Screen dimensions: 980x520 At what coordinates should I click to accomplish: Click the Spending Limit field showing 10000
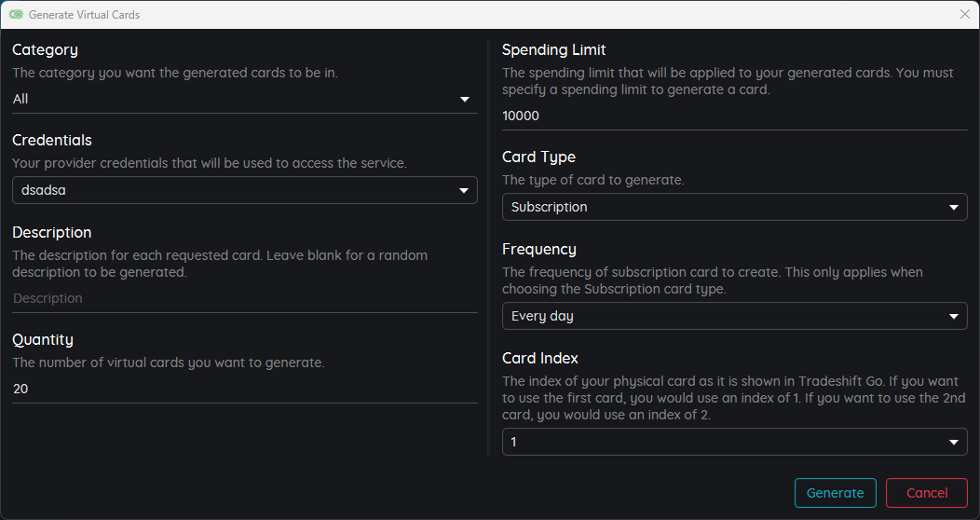coord(734,116)
